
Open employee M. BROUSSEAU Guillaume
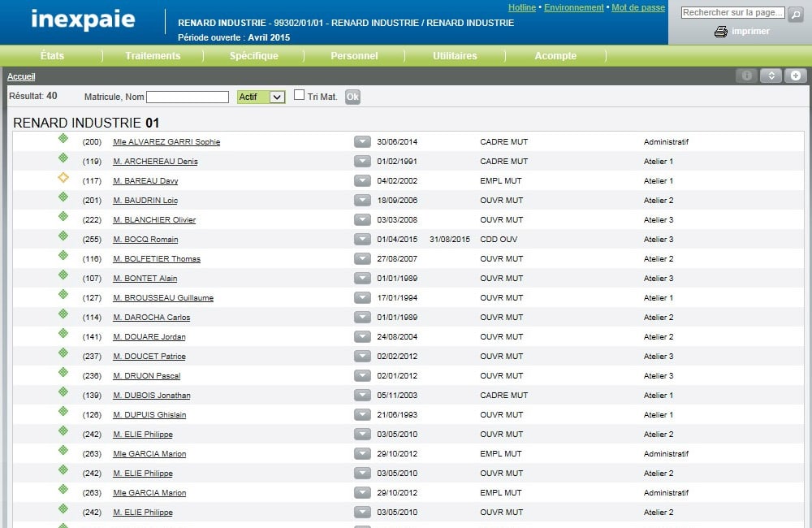163,298
